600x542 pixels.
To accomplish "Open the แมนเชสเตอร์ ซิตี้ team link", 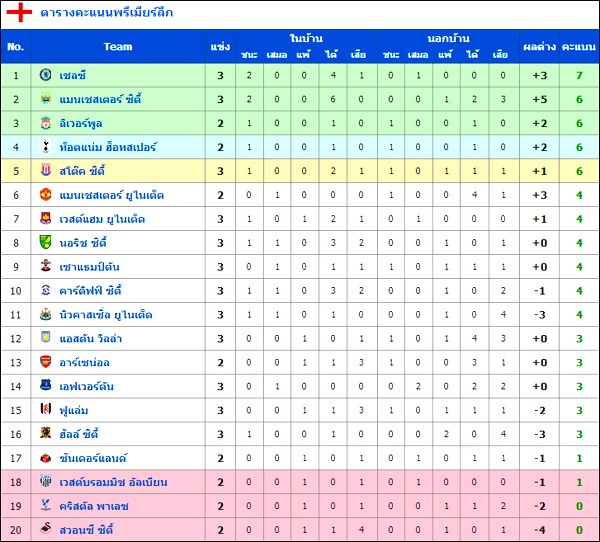I will [x=100, y=99].
